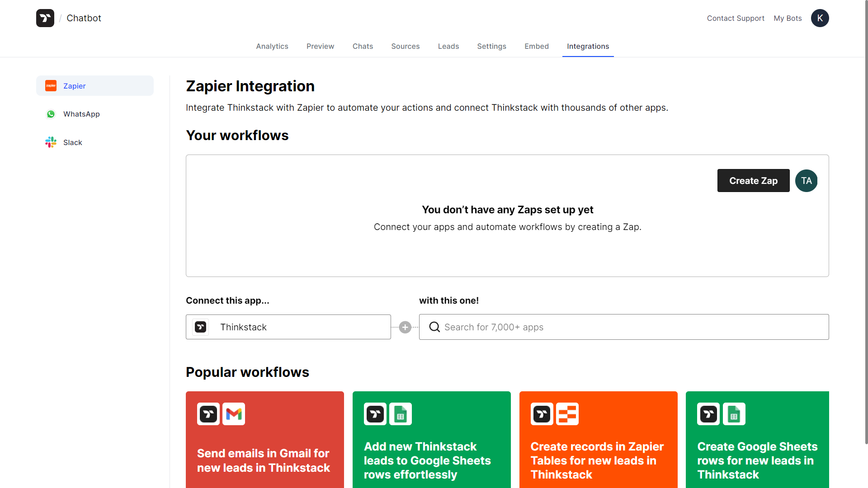Open 'Add new Thinkstack leads to Google Sheets' workflow
The height and width of the screenshot is (488, 868).
[x=432, y=440]
